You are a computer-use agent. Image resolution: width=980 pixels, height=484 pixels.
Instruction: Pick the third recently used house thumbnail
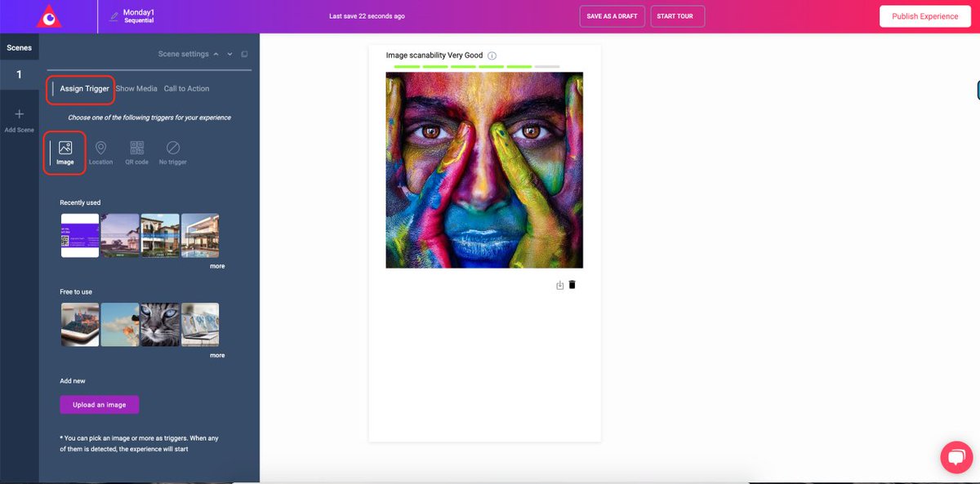click(160, 235)
